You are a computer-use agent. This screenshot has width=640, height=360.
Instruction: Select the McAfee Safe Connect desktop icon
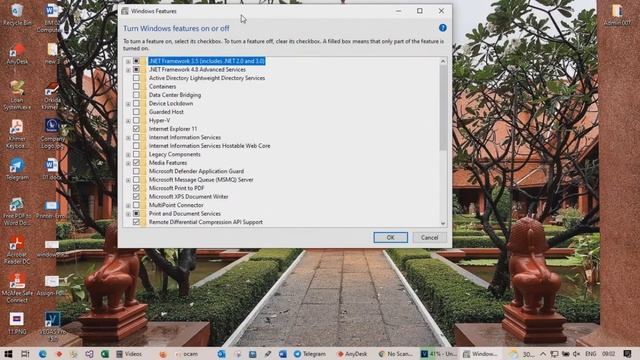click(x=17, y=289)
